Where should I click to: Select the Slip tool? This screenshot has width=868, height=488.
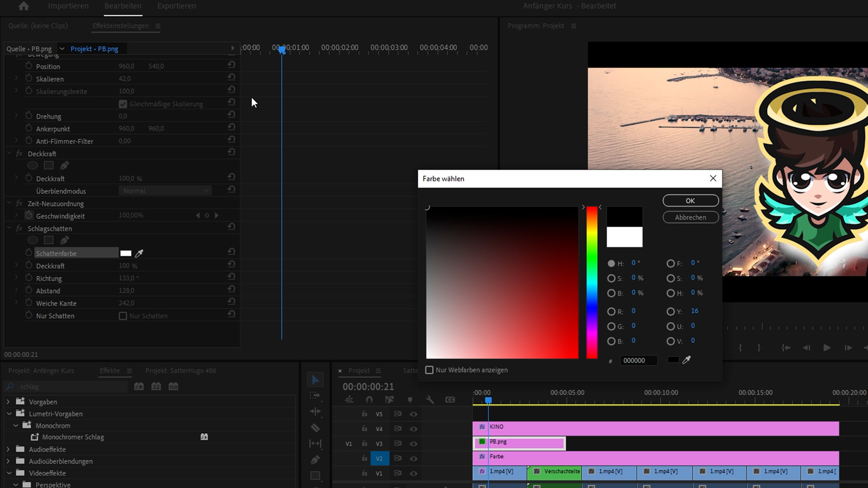pos(315,444)
